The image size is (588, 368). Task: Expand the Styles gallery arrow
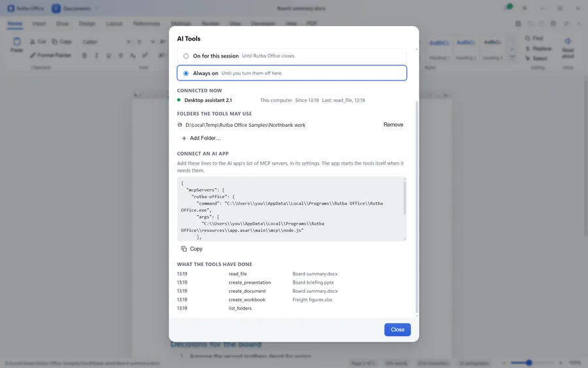(x=512, y=58)
